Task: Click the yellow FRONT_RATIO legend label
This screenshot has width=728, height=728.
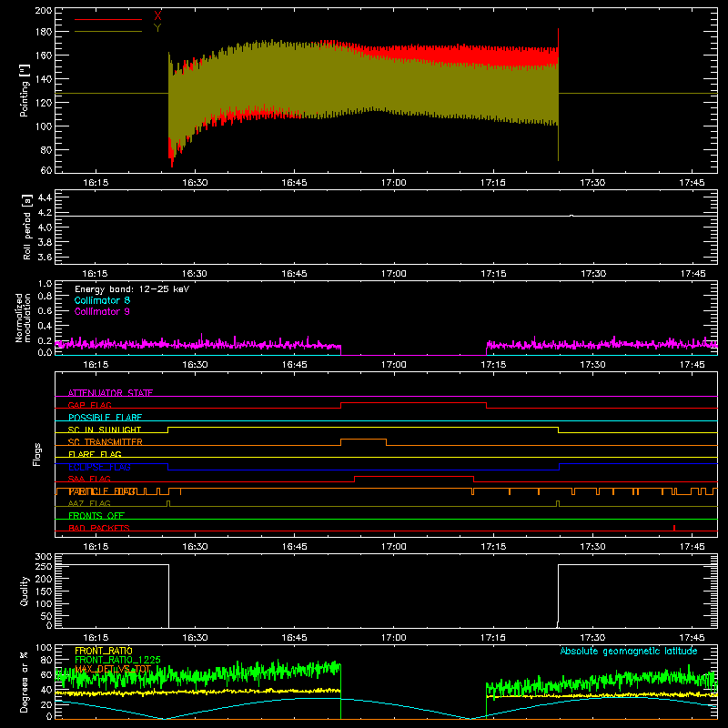Action: (x=104, y=651)
